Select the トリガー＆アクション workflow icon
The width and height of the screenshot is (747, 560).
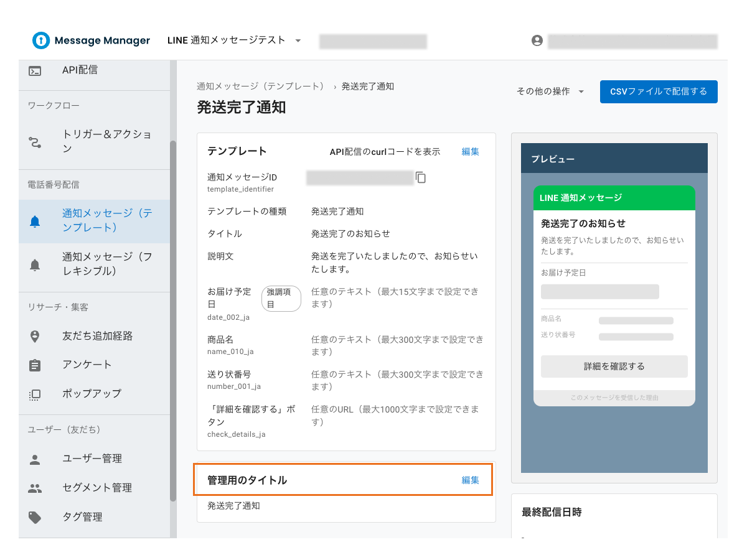coord(35,141)
